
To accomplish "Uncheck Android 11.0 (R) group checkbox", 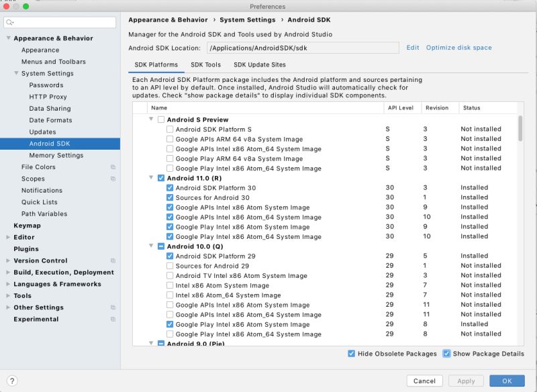I will (161, 178).
